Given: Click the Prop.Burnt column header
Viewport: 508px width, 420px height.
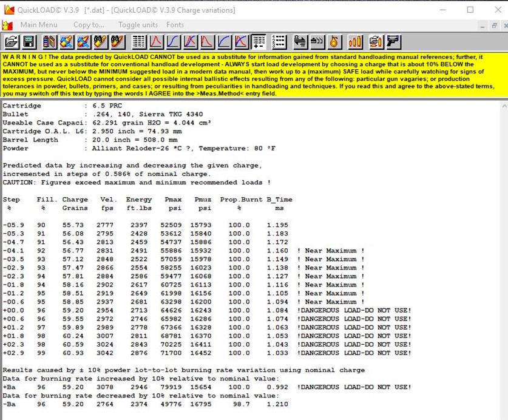Looking at the screenshot, I should pos(242,200).
